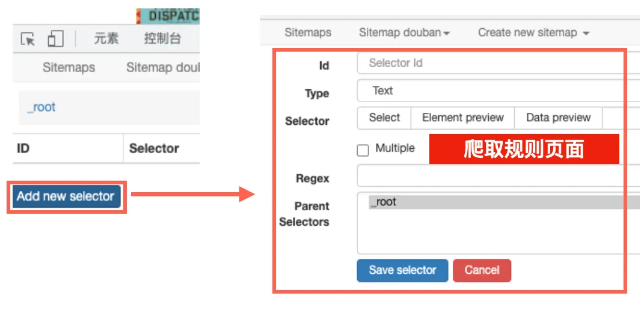
Task: Click the Select button for selector
Action: (384, 118)
